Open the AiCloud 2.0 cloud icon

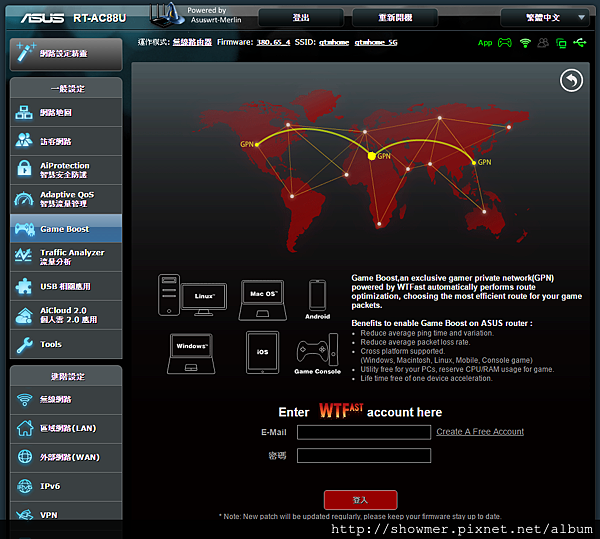point(24,315)
